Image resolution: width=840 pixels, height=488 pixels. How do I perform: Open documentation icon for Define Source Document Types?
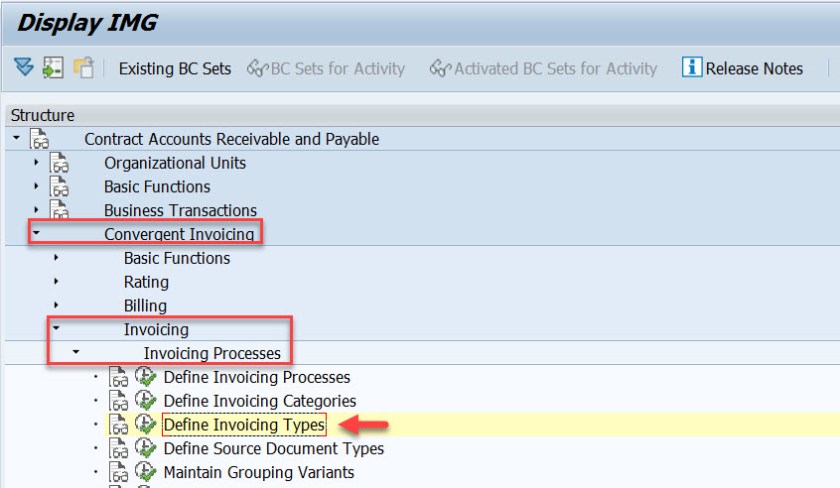pyautogui.click(x=119, y=449)
